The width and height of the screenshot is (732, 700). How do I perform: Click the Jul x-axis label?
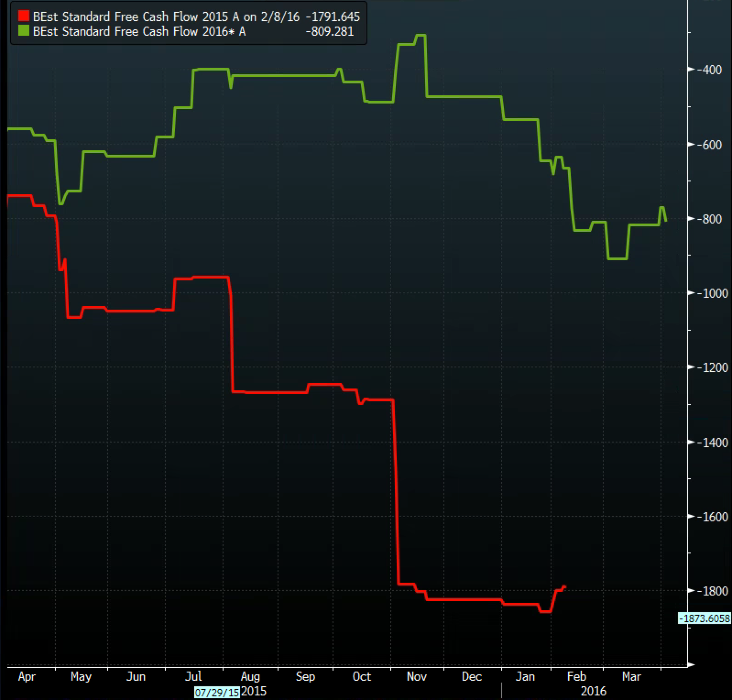point(193,677)
